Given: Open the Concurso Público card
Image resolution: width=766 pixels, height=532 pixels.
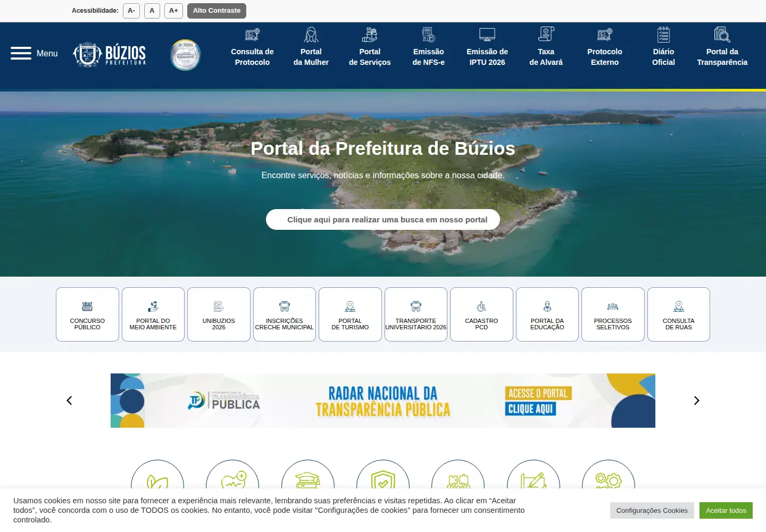Looking at the screenshot, I should tap(87, 314).
